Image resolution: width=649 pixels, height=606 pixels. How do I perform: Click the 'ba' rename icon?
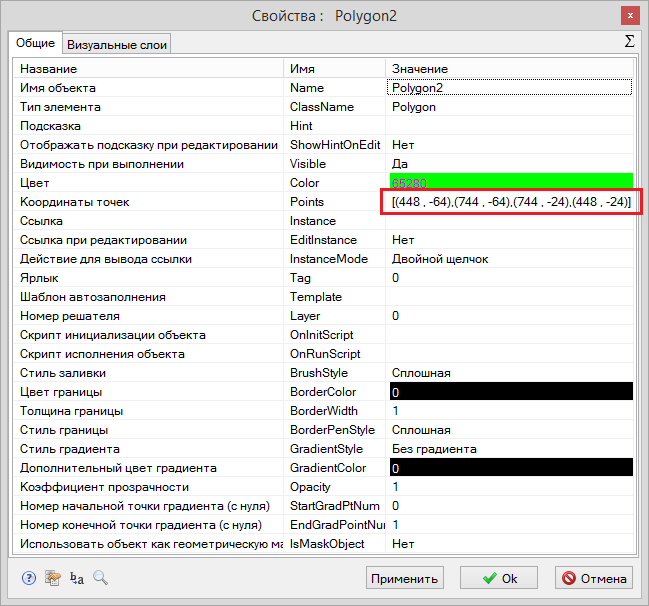(77, 577)
